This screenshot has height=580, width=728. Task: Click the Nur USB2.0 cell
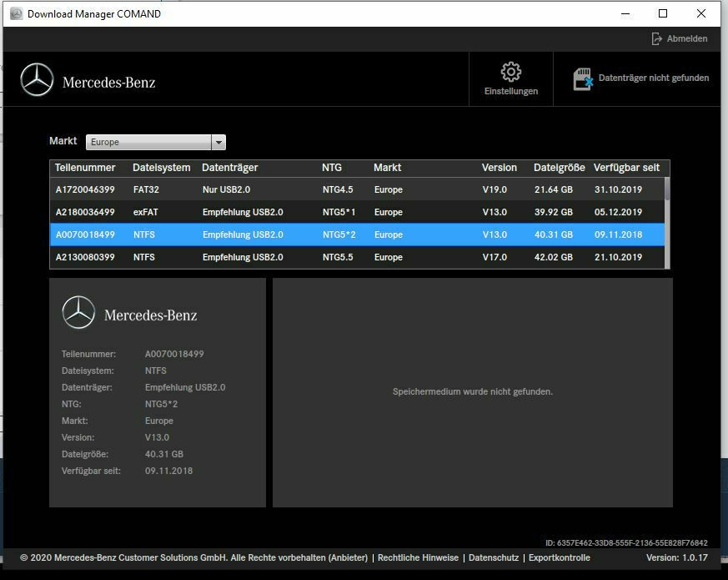[x=226, y=189]
